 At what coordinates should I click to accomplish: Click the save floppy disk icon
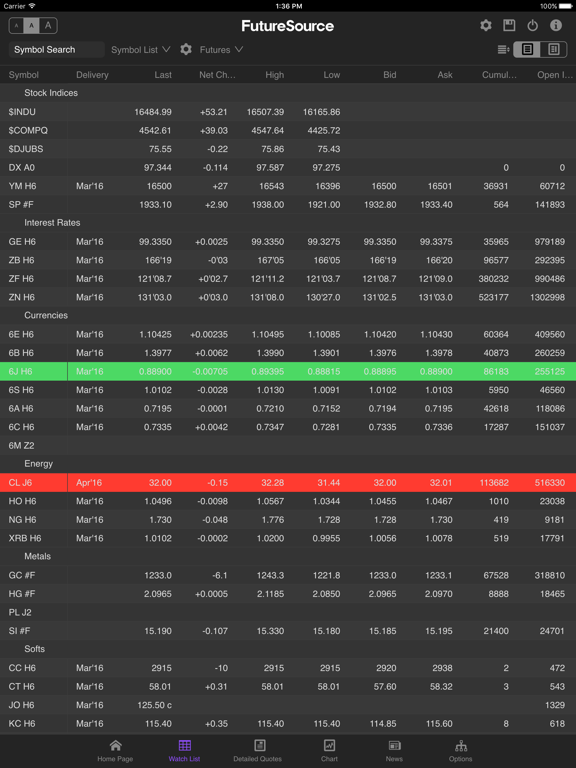coord(509,25)
